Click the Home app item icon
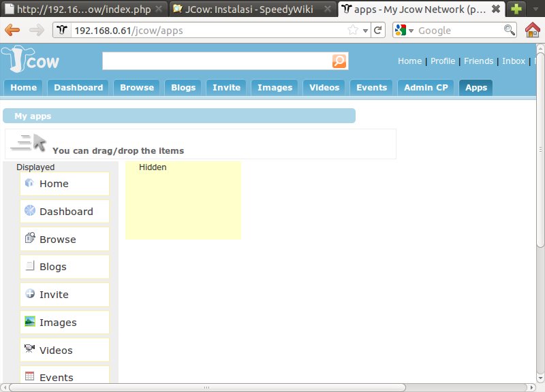This screenshot has width=545, height=392. (29, 182)
